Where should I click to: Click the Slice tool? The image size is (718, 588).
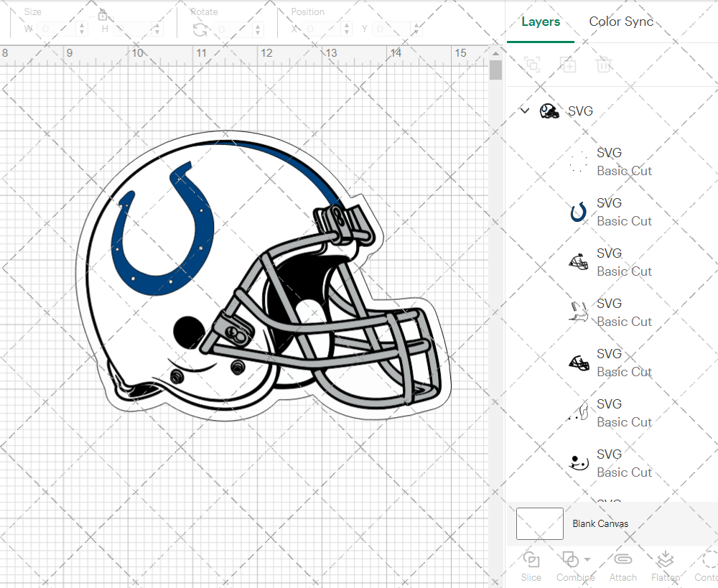[531, 565]
